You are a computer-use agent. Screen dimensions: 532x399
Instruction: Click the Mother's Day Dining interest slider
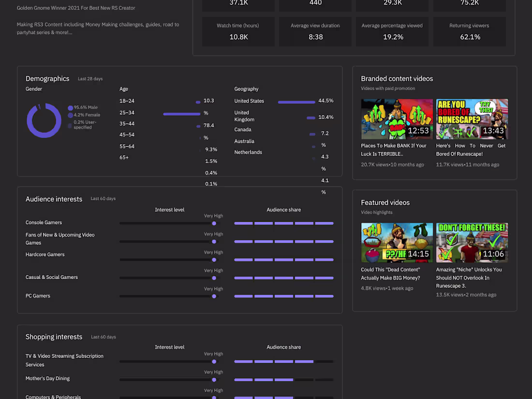170,380
